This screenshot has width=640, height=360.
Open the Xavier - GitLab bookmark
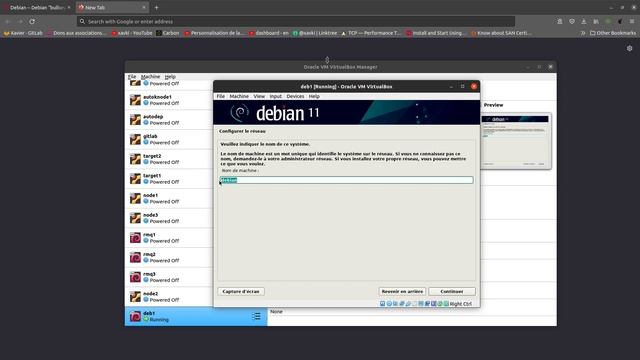[23, 33]
